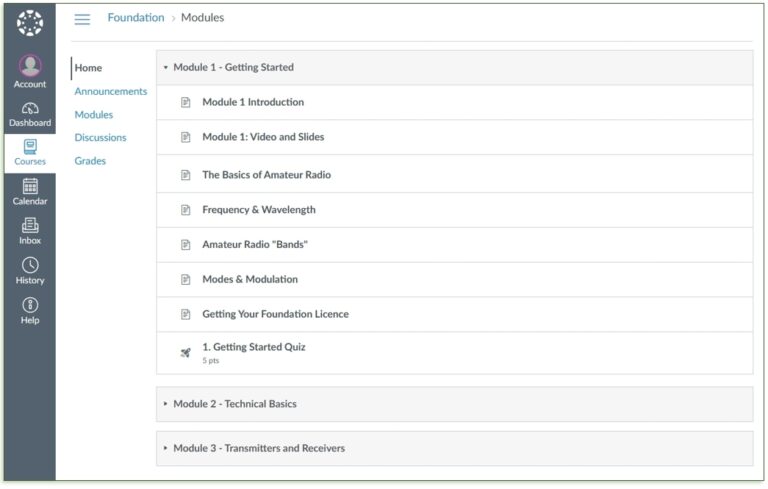
Task: Open the Getting Started Quiz
Action: point(253,347)
